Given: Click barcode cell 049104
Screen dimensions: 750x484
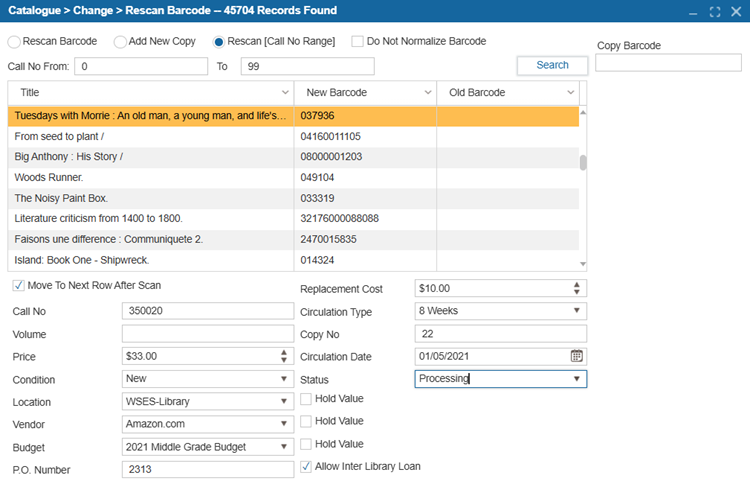Looking at the screenshot, I should (365, 178).
